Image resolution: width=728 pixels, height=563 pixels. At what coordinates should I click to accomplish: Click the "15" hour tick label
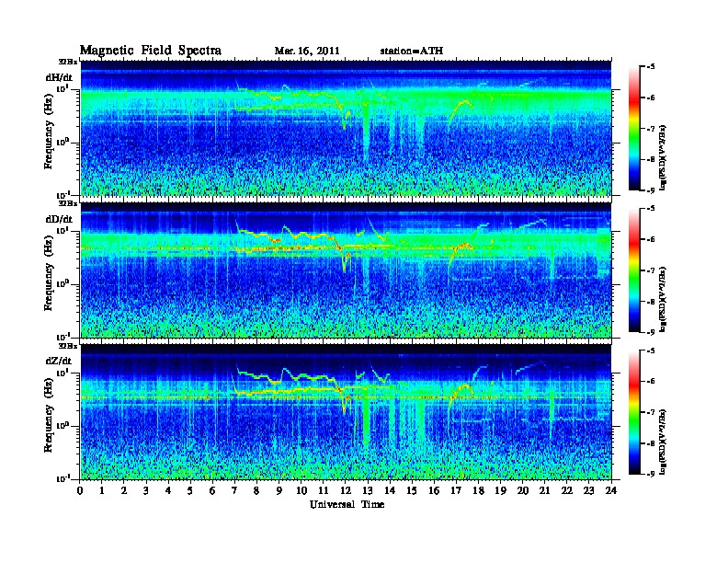[412, 490]
